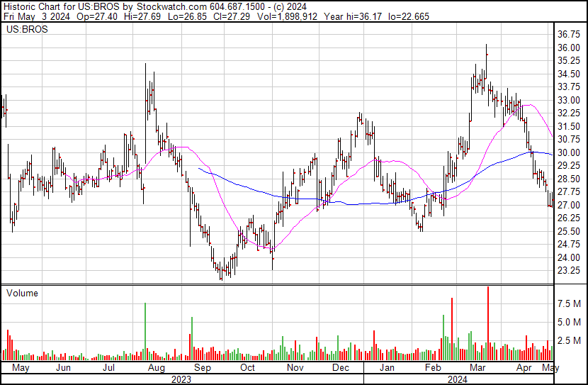Click the late-July price spike bar near 35
The image size is (588, 385).
coord(146,113)
